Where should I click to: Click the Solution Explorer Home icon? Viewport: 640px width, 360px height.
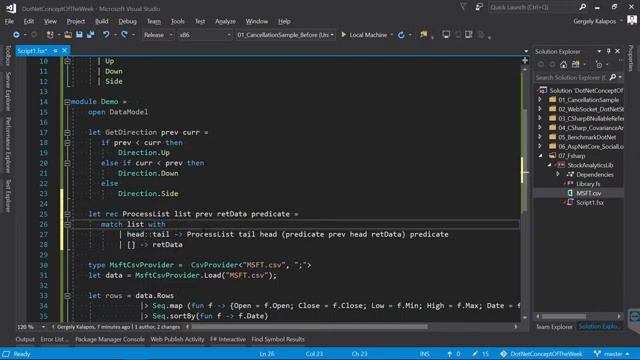(563, 64)
